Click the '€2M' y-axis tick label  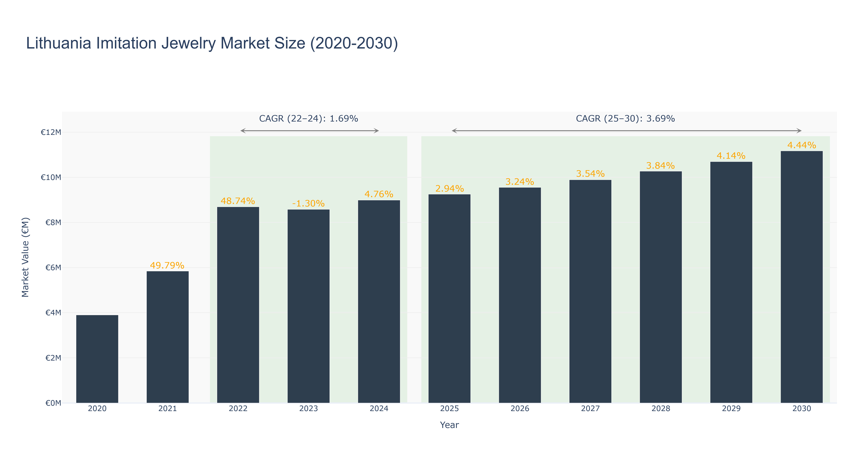[x=53, y=358]
